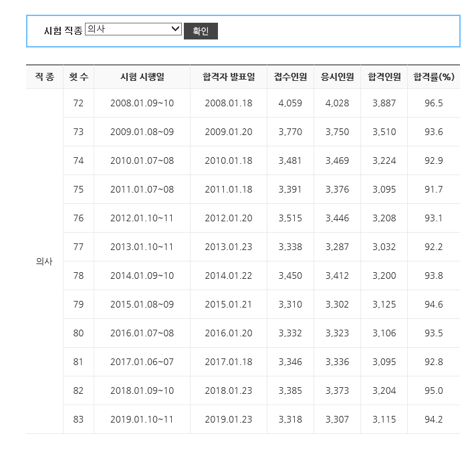The height and width of the screenshot is (450, 476).
Task: Click the 시험 시행일 column header
Action: point(142,77)
